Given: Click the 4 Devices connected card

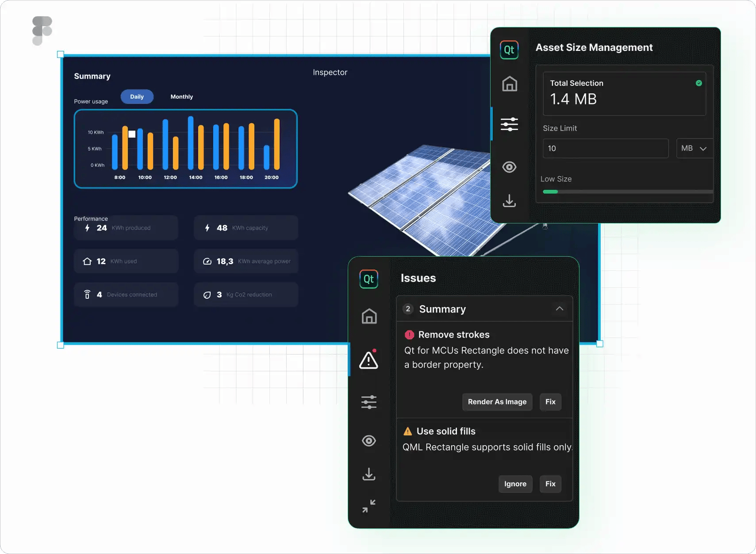Looking at the screenshot, I should coord(126,295).
